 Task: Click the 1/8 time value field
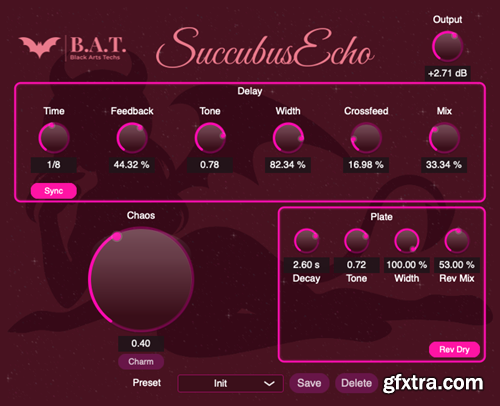point(54,165)
